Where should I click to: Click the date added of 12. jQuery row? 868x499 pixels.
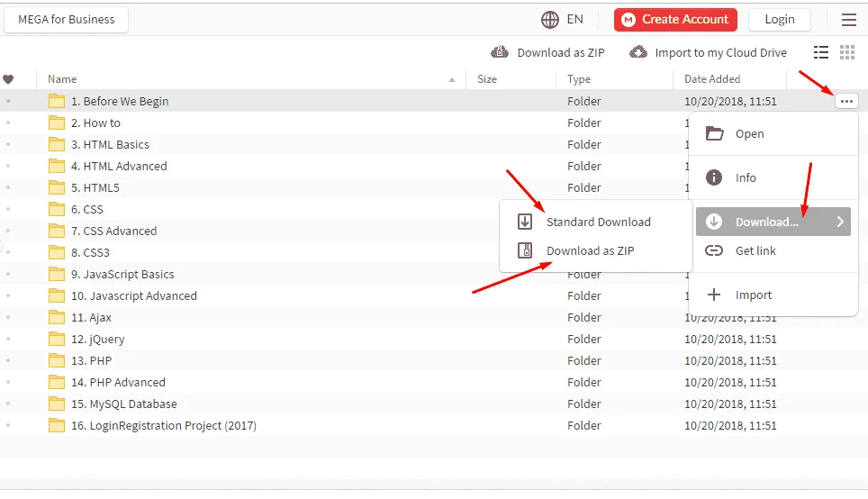[730, 339]
